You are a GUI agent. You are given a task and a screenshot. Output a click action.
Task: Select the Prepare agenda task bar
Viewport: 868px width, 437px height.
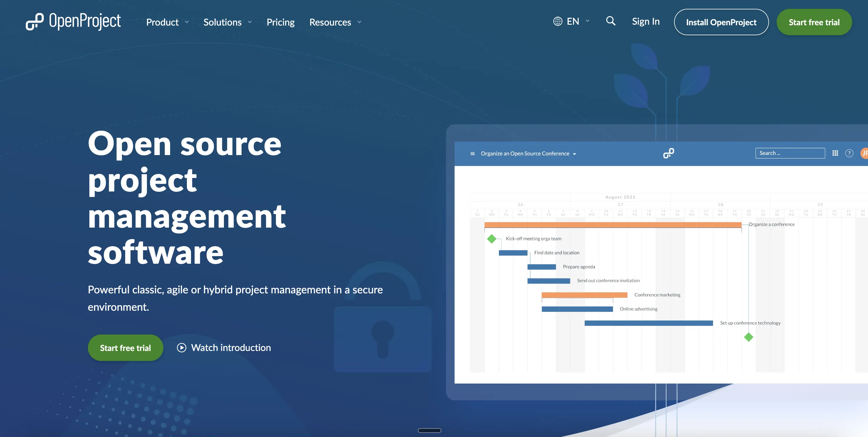click(542, 267)
